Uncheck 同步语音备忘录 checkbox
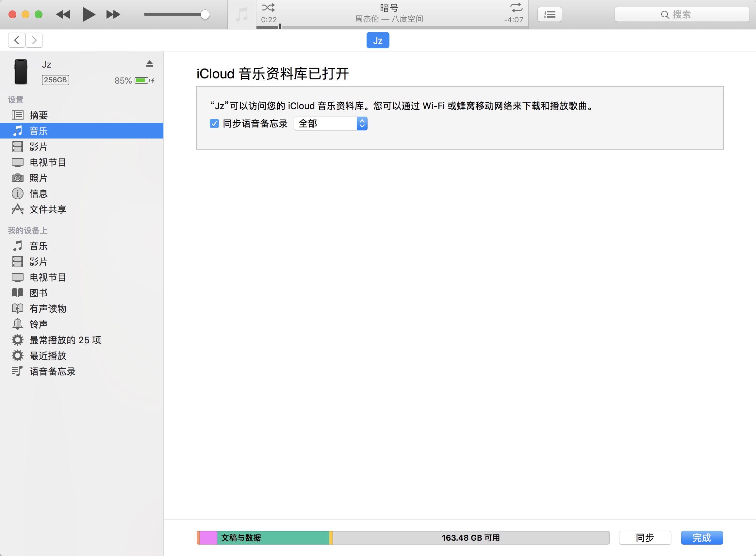The width and height of the screenshot is (756, 556). tap(214, 123)
